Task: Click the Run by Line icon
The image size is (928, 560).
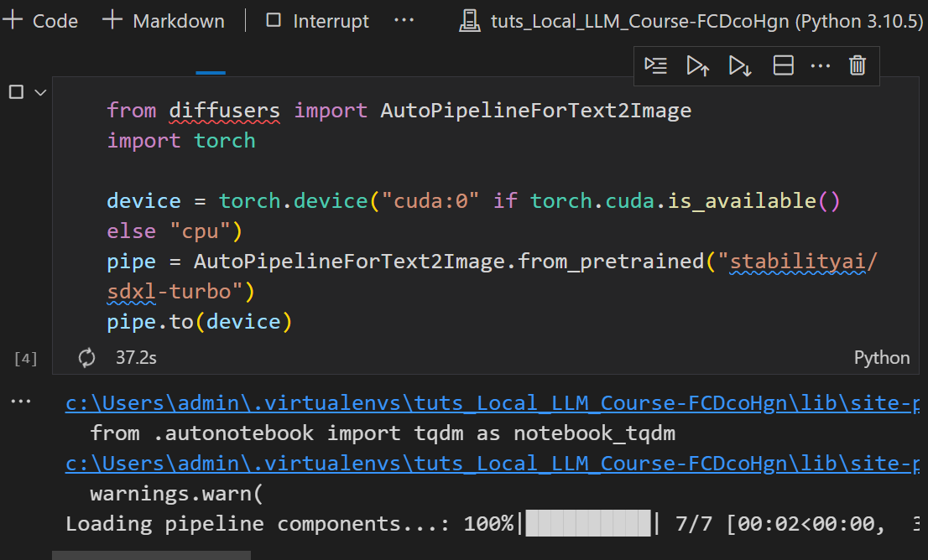Action: (656, 65)
